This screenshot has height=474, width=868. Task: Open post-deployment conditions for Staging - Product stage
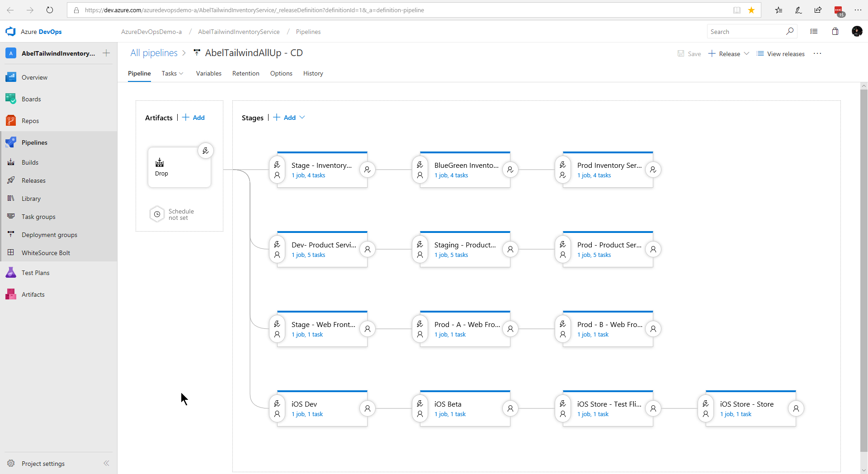point(510,249)
